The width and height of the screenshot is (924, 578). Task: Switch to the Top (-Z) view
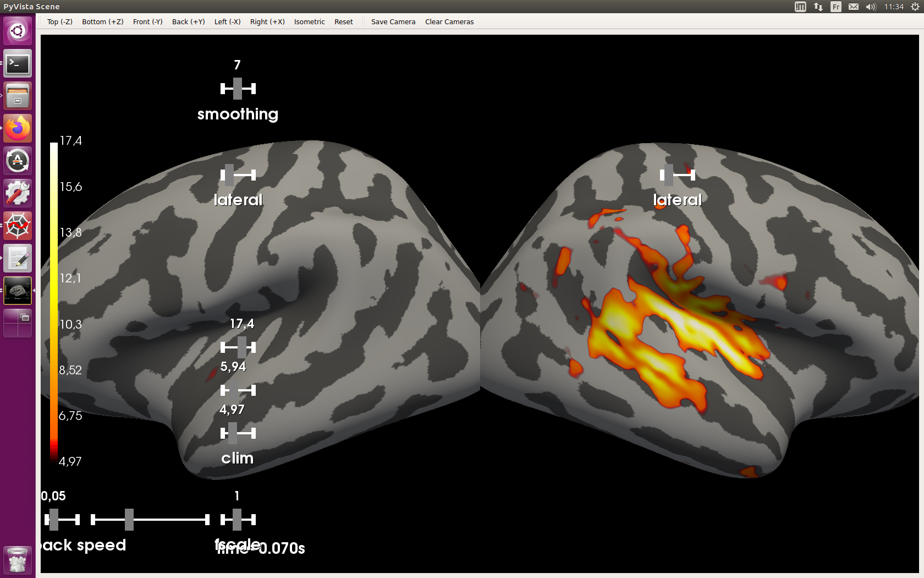(x=59, y=21)
